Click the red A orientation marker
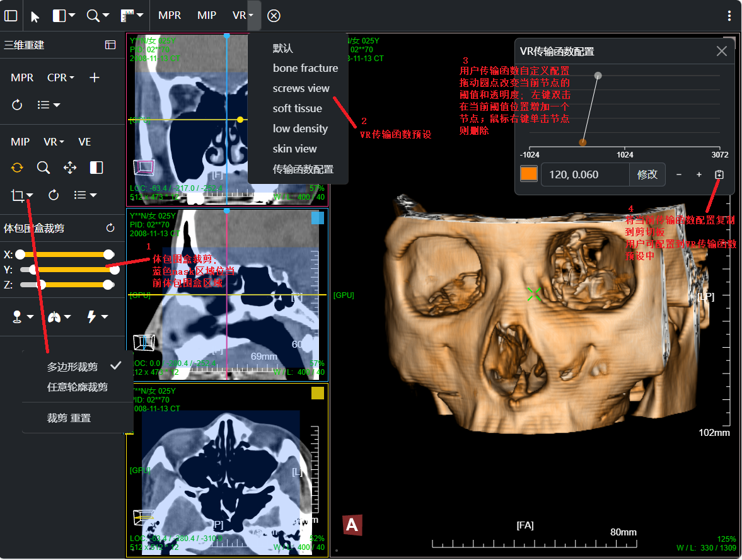Viewport: 742px width, 560px height. point(352,525)
